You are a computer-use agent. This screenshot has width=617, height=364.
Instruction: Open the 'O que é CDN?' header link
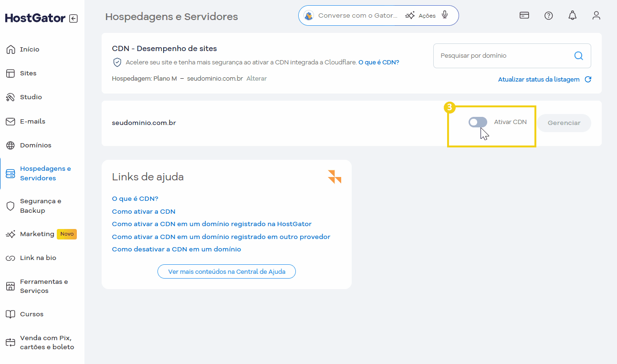[378, 62]
